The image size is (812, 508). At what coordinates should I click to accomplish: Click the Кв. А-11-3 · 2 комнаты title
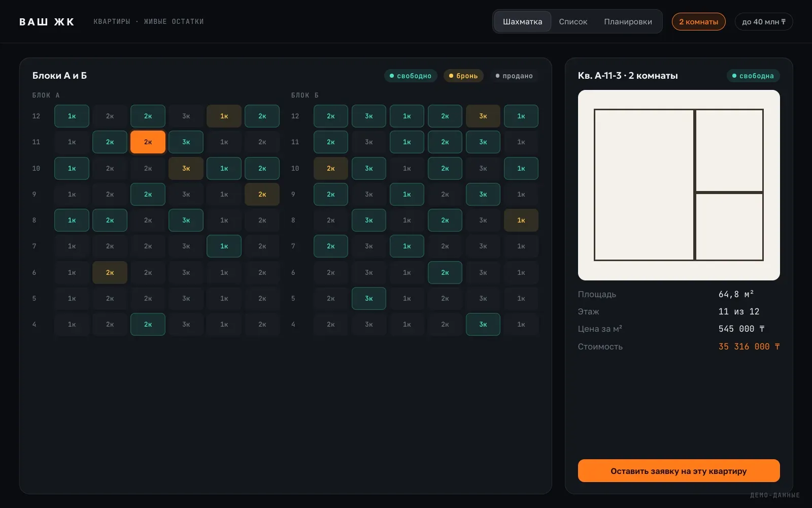coord(628,75)
